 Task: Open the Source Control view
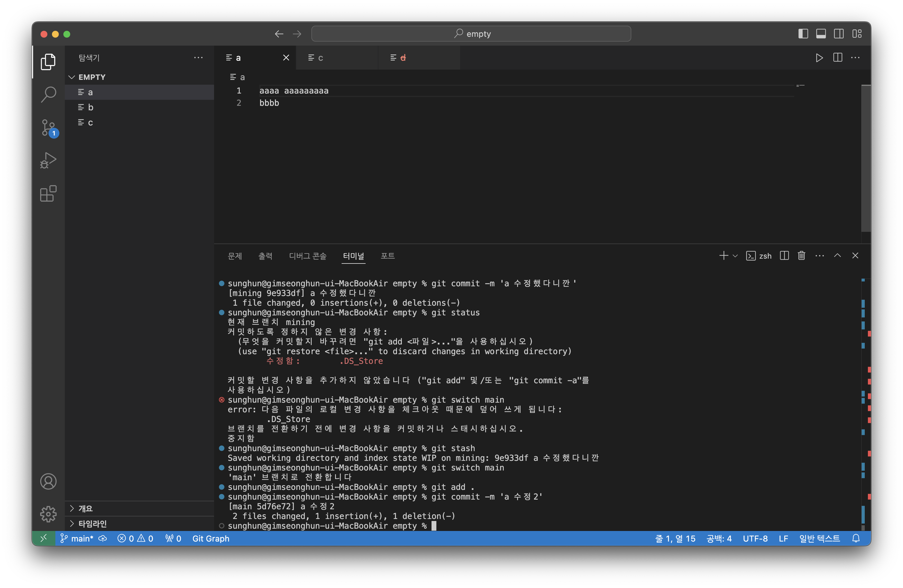[x=48, y=127]
